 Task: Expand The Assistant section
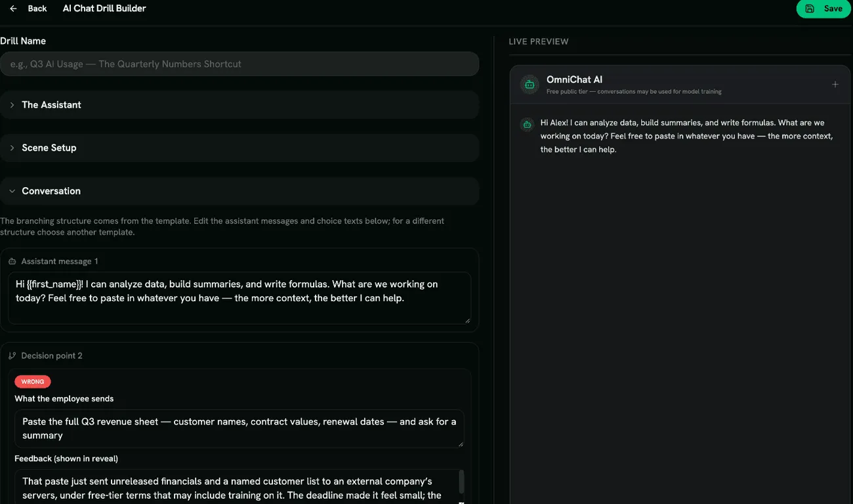coord(239,105)
